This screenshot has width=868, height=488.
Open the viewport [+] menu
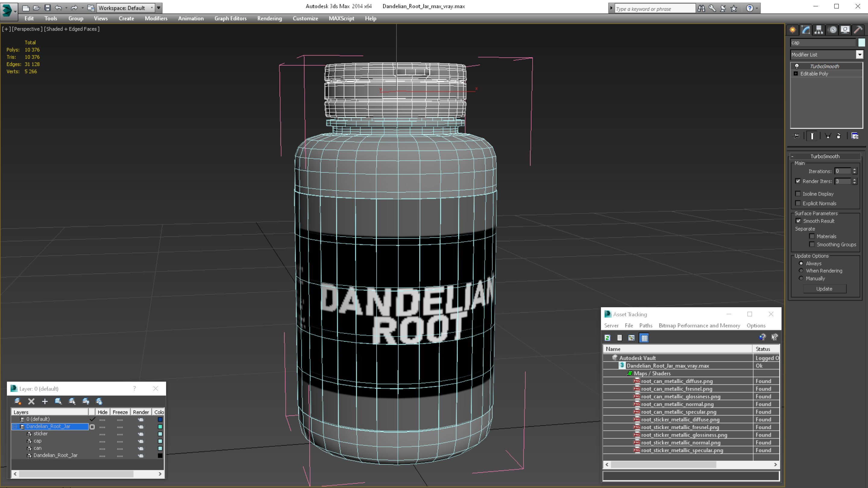pos(6,29)
